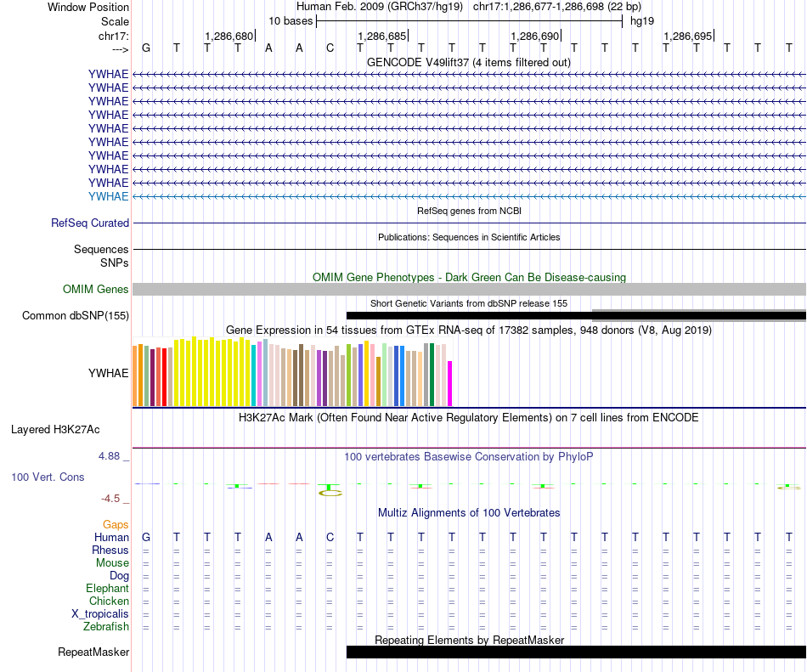Image resolution: width=807 pixels, height=672 pixels.
Task: Click the first YWHAE transcript arrow line
Action: pos(470,74)
